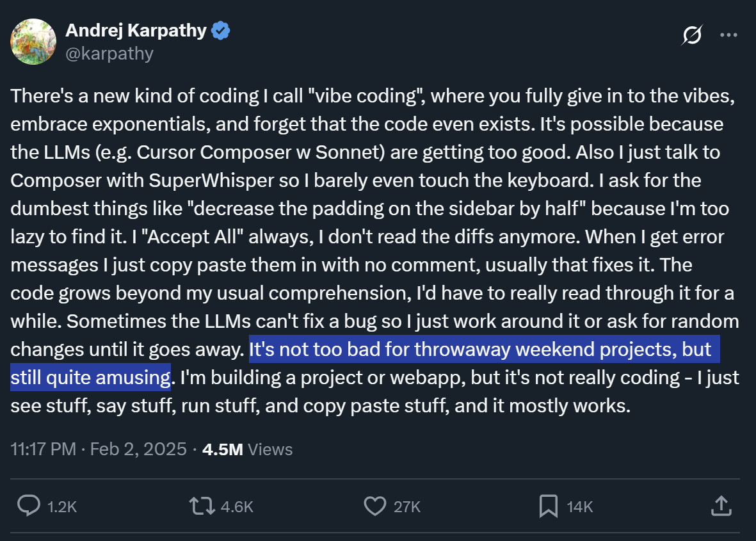The image size is (756, 541).
Task: Like the post with the heart icon
Action: coord(374,506)
